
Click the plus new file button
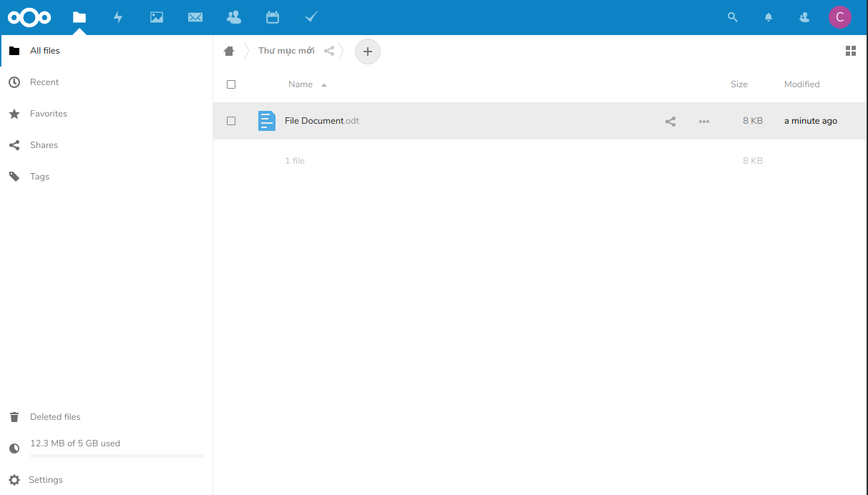click(368, 52)
